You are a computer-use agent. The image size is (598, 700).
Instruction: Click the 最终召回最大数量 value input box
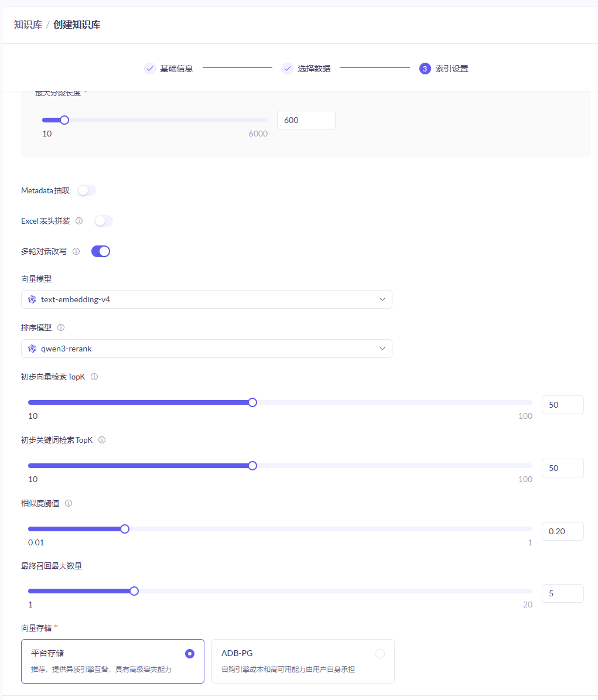coord(562,593)
